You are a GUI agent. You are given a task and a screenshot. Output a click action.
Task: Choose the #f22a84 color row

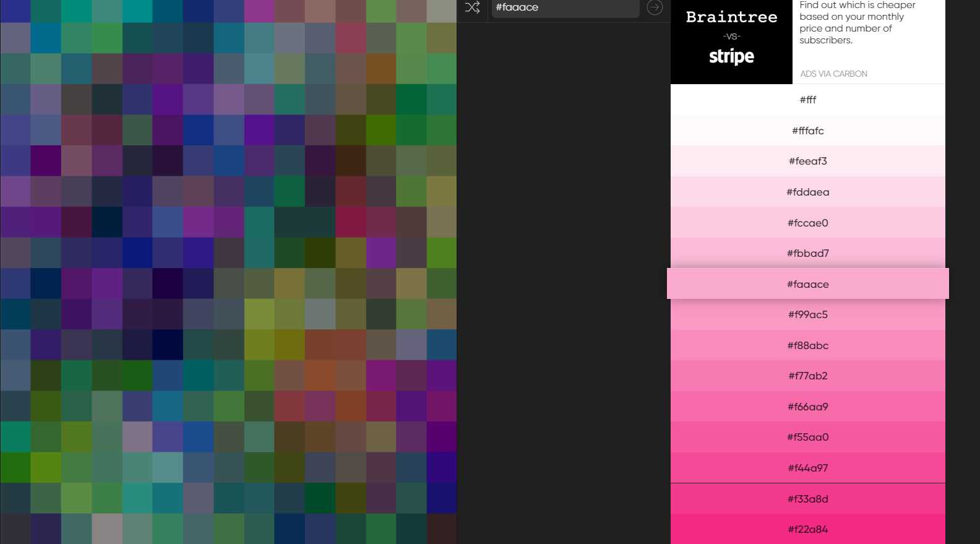808,529
